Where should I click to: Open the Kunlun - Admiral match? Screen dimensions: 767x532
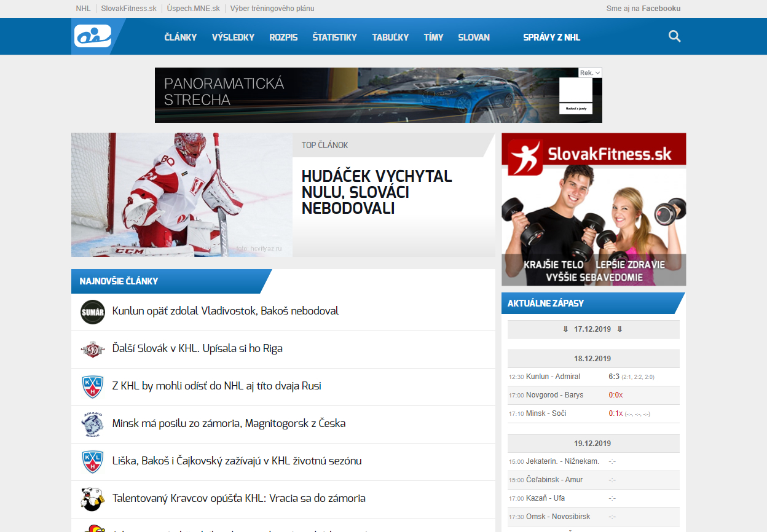(553, 377)
